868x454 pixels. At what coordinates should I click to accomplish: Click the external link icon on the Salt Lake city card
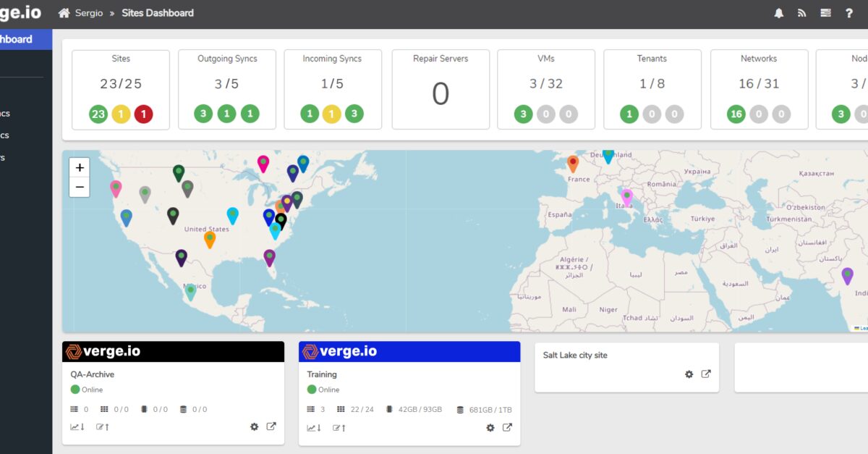pyautogui.click(x=706, y=374)
